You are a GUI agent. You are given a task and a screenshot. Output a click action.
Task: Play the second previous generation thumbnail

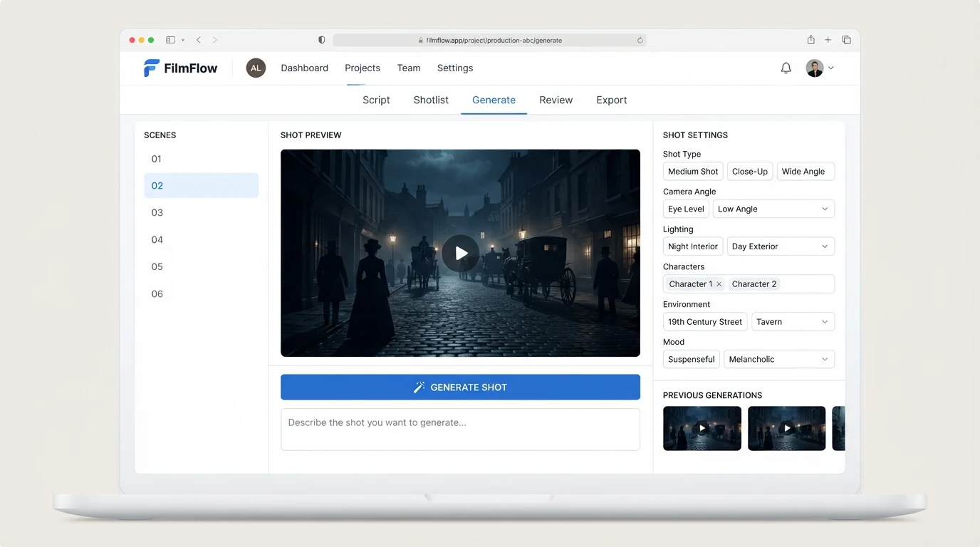(787, 428)
